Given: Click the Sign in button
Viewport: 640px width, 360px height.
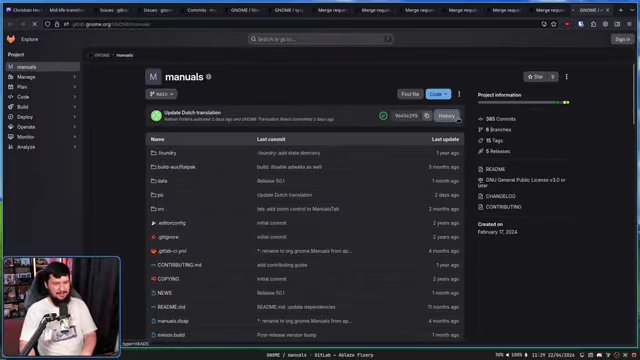Looking at the screenshot, I should [x=622, y=39].
